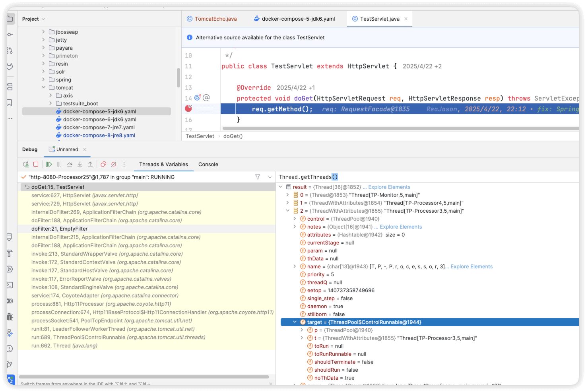
Task: Click Explore Elements link for name
Action: (x=472, y=266)
